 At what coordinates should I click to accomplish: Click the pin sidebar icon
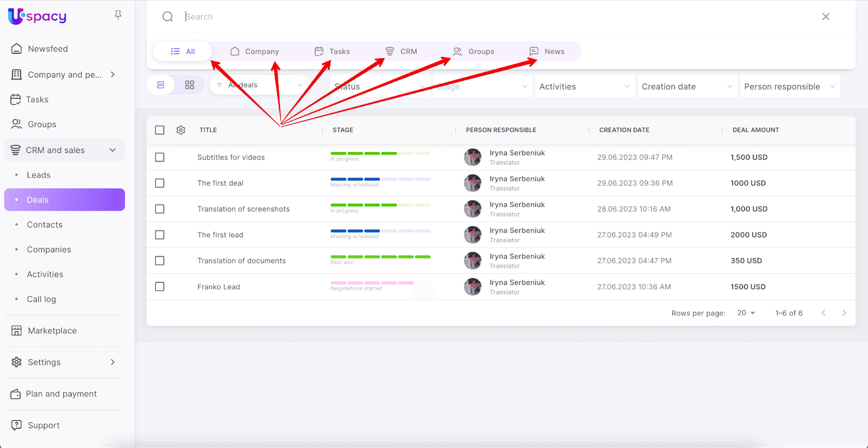(118, 15)
